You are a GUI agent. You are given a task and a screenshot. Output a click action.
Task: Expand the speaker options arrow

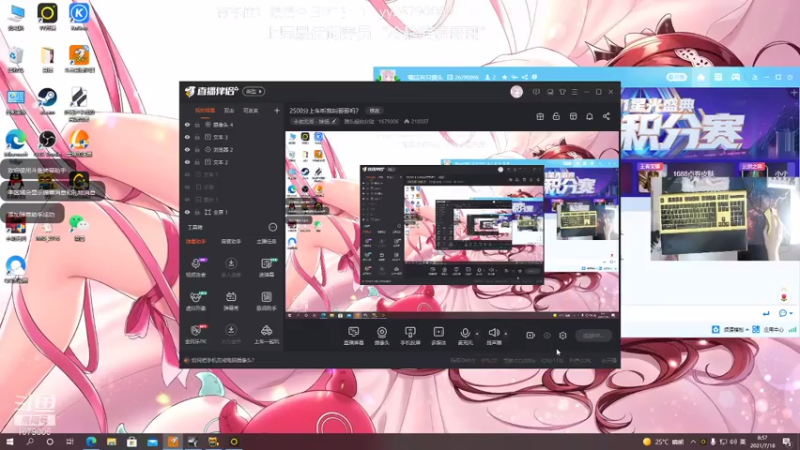click(506, 334)
